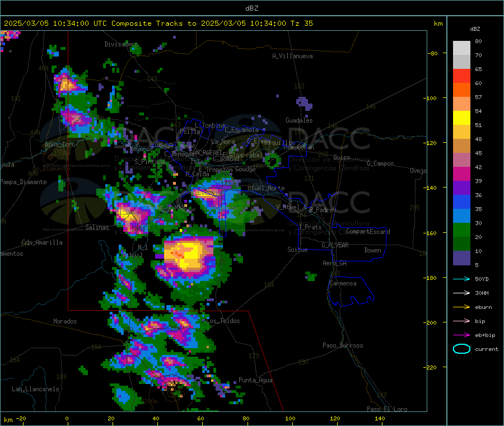Click the 'G_Campos' place label

[x=380, y=163]
